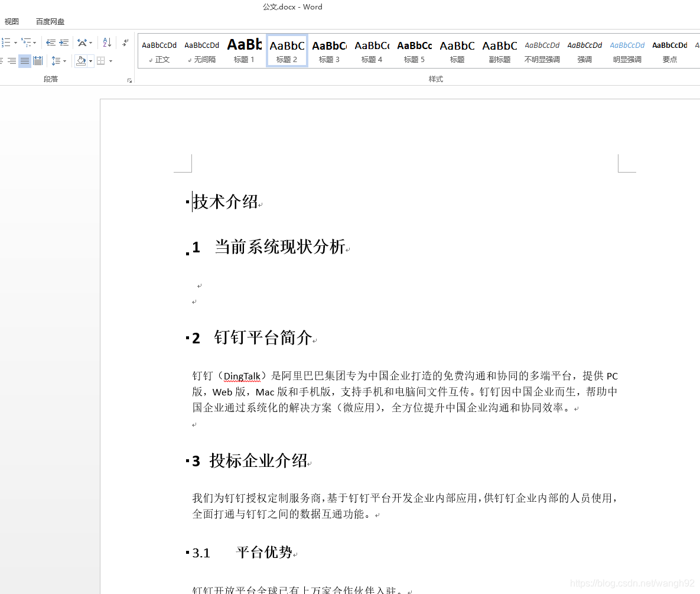The width and height of the screenshot is (700, 594).
Task: Click the decrease indent icon
Action: pyautogui.click(x=50, y=42)
